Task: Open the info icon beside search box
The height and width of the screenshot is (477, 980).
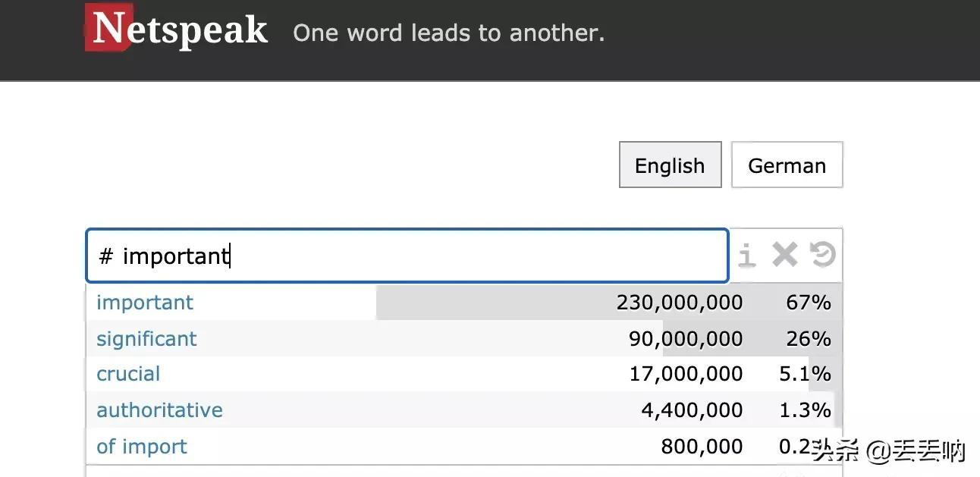Action: (x=747, y=255)
